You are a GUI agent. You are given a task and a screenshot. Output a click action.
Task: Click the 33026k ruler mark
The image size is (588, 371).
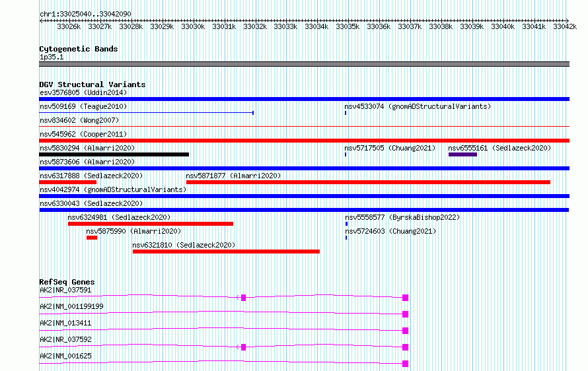click(x=69, y=26)
